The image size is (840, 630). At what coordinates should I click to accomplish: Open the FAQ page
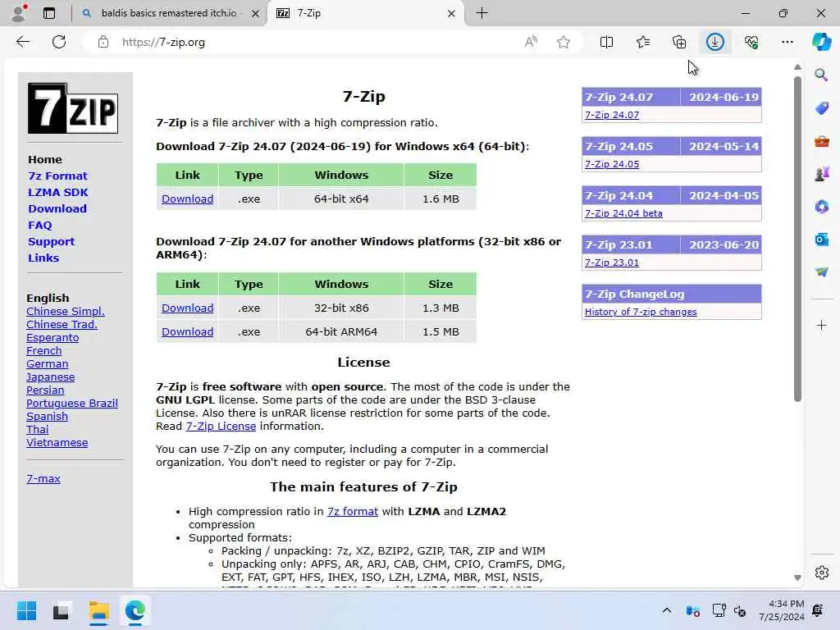(39, 225)
